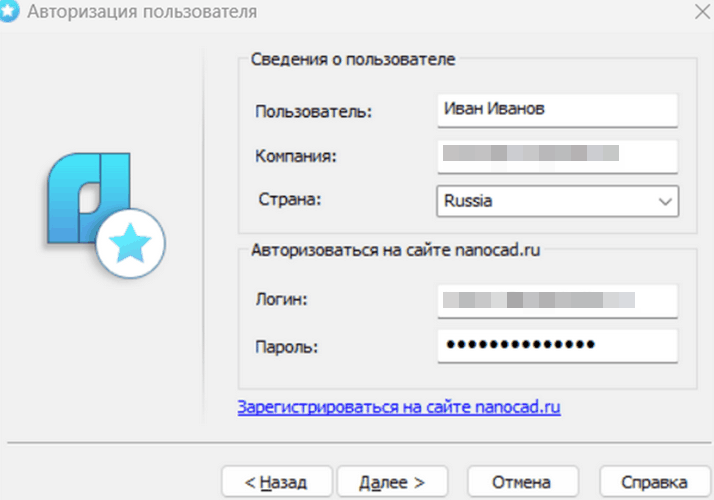
Task: Click into the Логин input field
Action: click(x=557, y=299)
